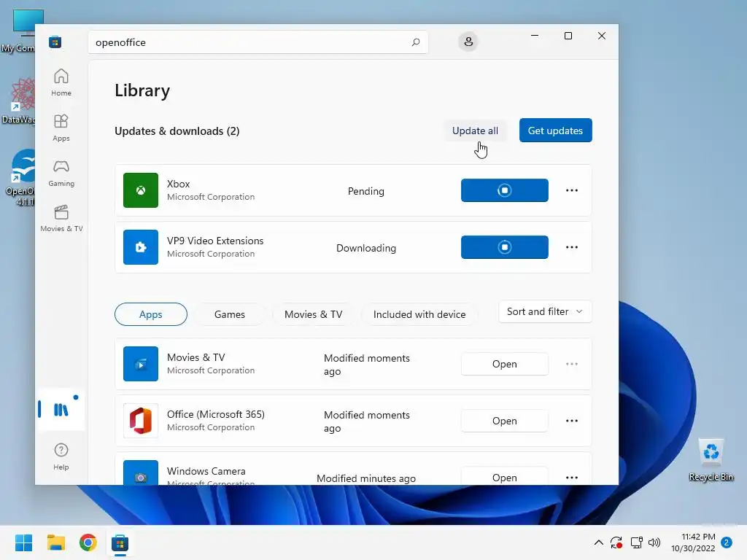The image size is (747, 560).
Task: Stop the Xbox pending download
Action: pos(505,190)
